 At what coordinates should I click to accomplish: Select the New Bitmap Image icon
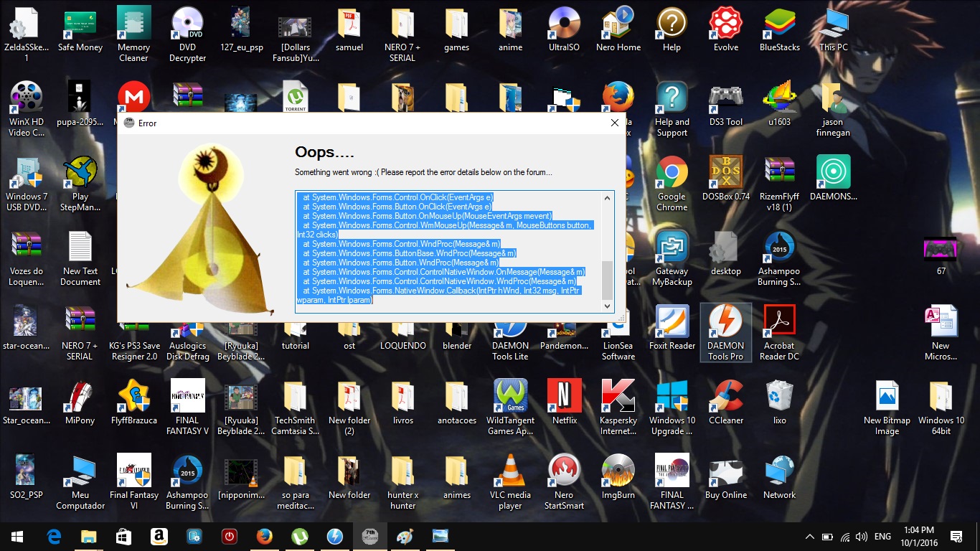click(887, 408)
